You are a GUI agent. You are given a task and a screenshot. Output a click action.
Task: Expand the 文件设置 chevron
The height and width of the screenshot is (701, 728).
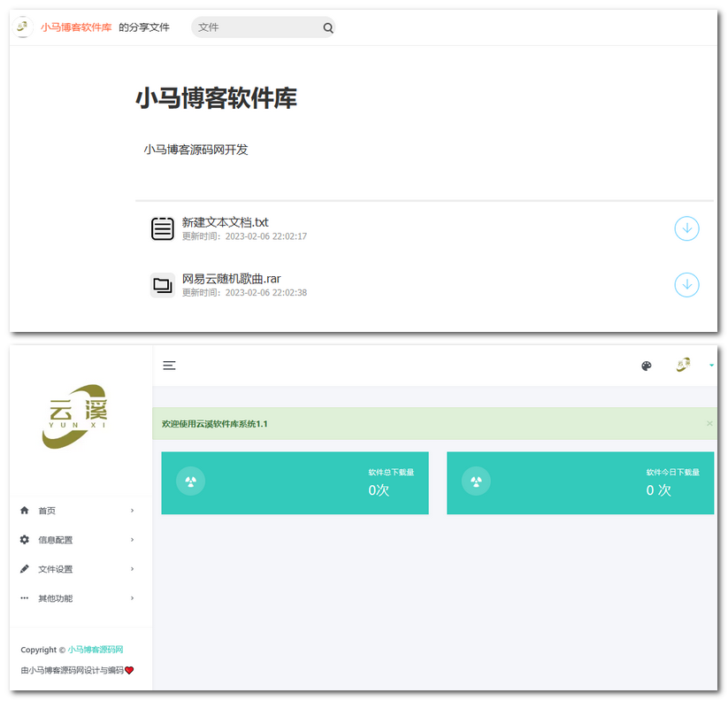pyautogui.click(x=133, y=569)
